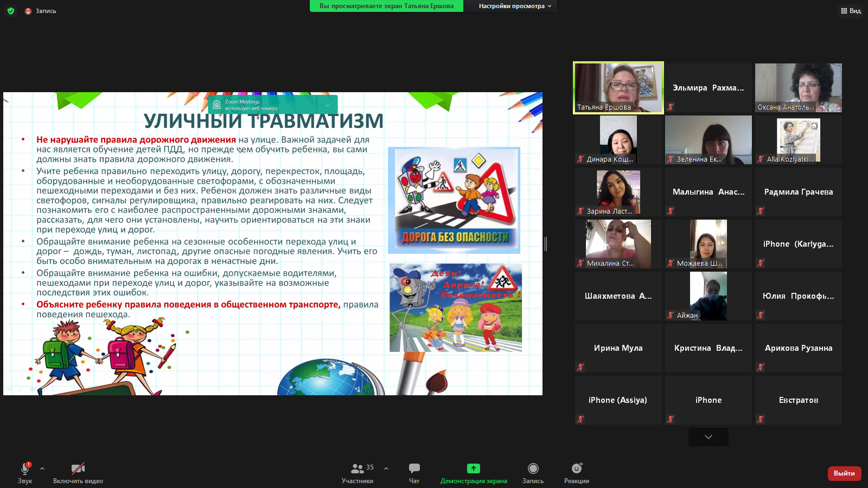Screen dimensions: 868x488
Task: Open the Участники participants panel
Action: click(357, 473)
